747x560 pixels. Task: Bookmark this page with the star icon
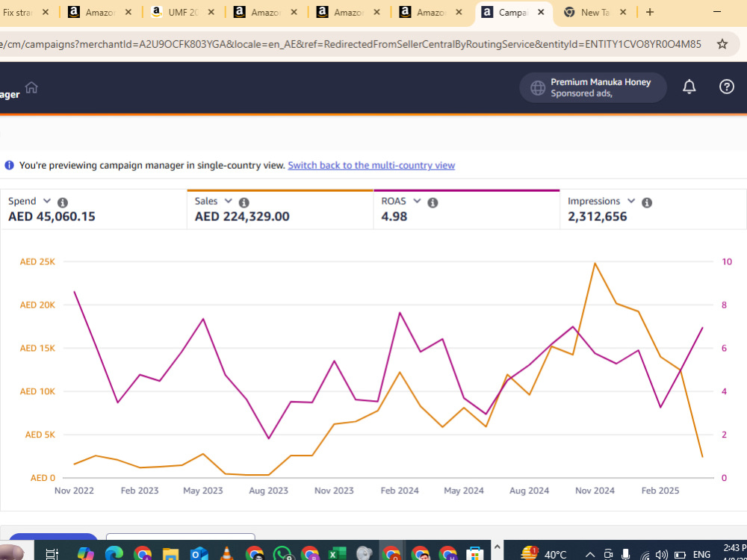(722, 44)
